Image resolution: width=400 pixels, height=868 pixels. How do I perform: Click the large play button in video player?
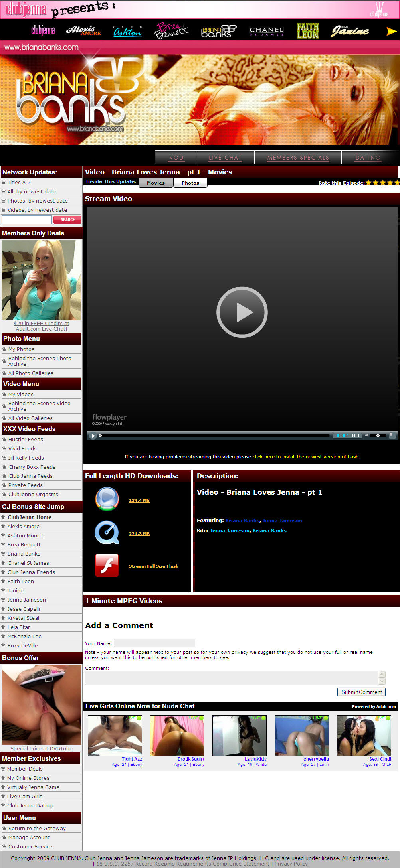point(242,312)
